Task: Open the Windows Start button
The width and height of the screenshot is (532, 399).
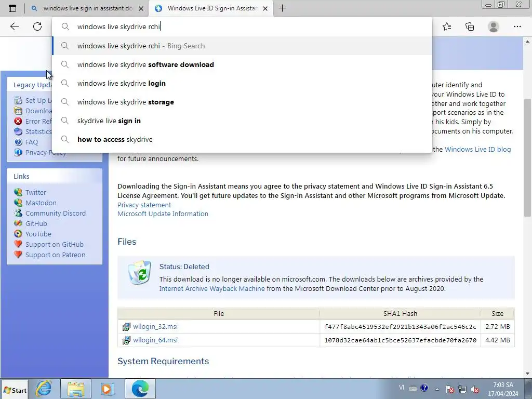Action: tap(15, 390)
